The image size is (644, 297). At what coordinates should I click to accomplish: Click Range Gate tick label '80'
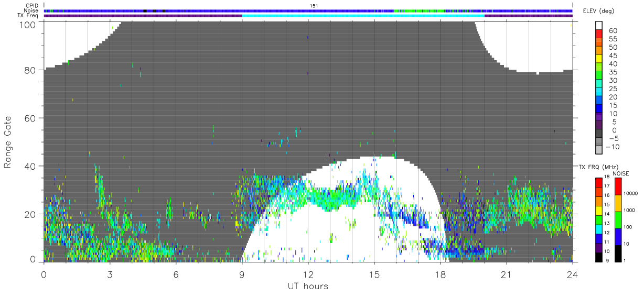30,70
